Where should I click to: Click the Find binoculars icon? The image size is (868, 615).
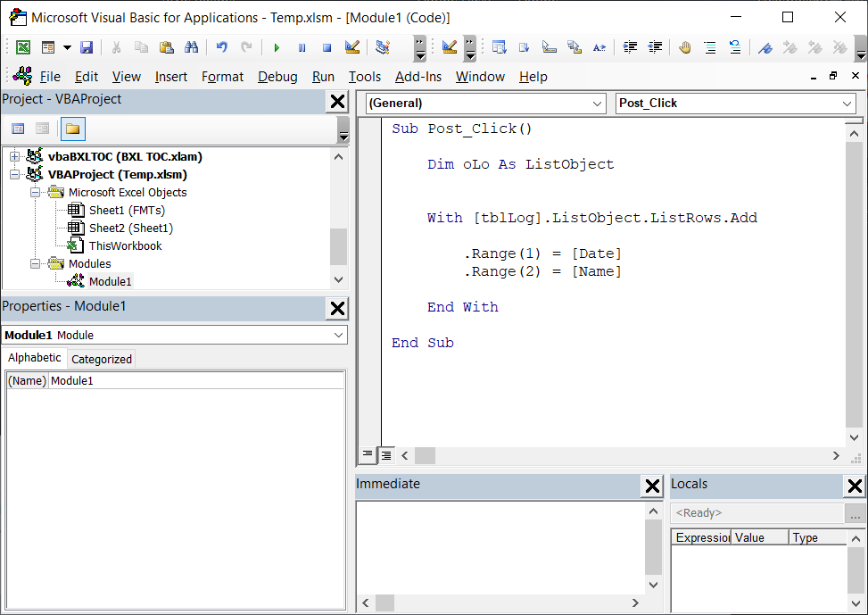click(191, 47)
